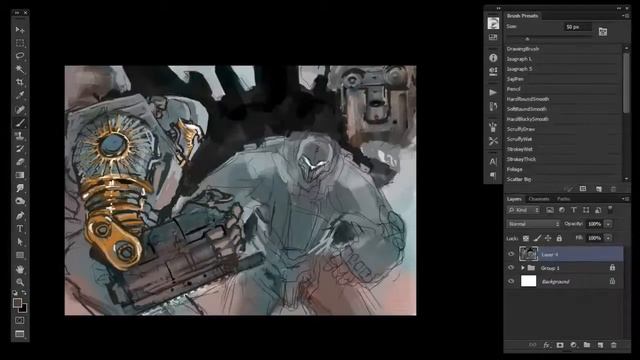Select the Type tool
This screenshot has height=360, width=640.
[x=20, y=229]
